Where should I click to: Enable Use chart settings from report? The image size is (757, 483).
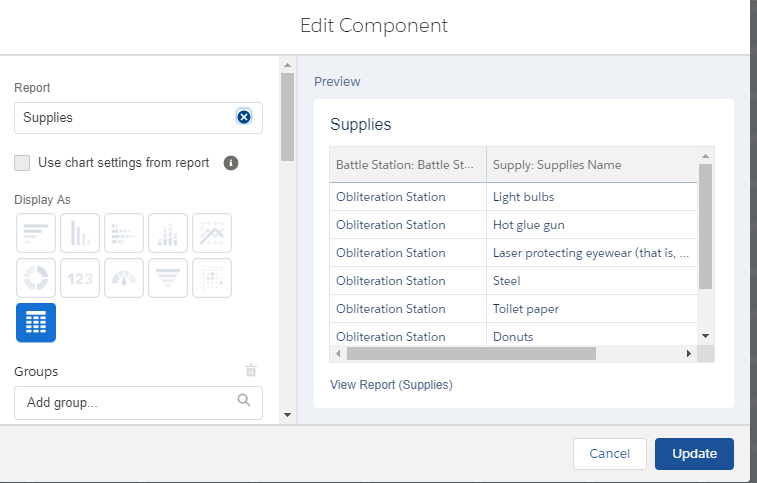tap(22, 163)
